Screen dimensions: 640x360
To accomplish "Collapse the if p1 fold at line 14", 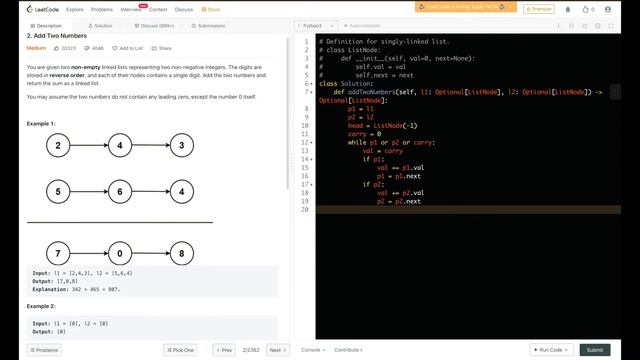I will [311, 159].
